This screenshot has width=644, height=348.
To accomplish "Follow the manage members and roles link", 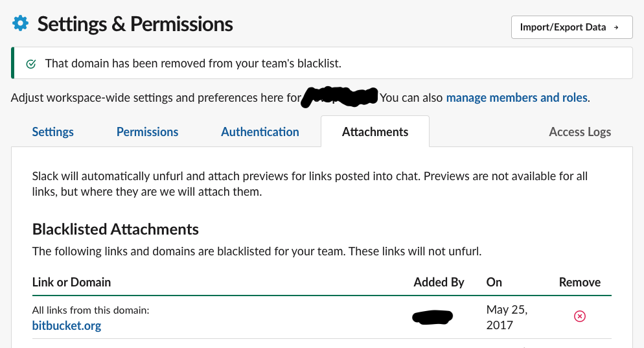I will [x=516, y=98].
